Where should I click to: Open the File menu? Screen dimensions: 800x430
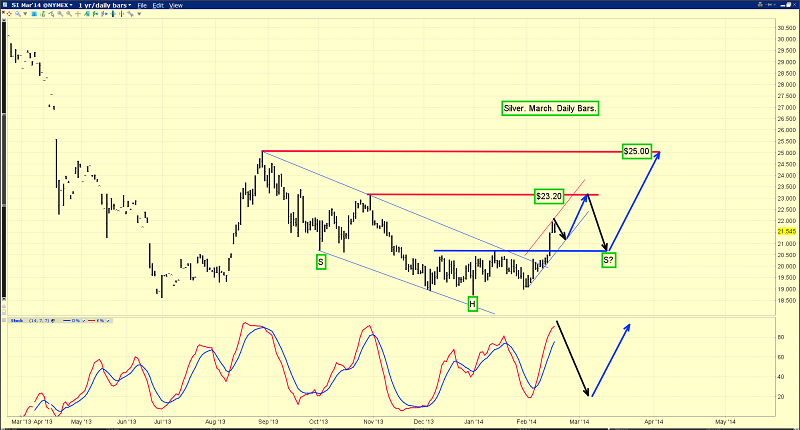point(142,5)
